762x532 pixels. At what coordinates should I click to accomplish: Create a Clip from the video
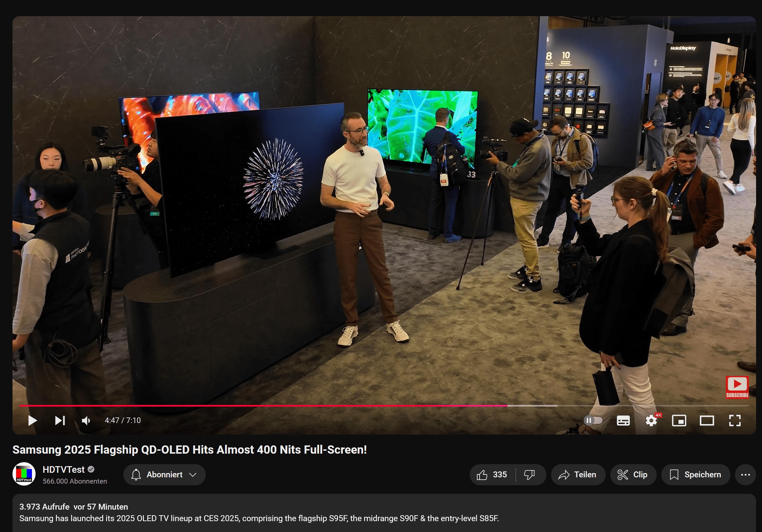pyautogui.click(x=633, y=475)
